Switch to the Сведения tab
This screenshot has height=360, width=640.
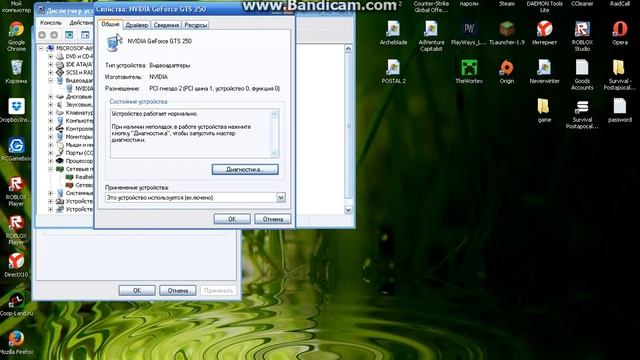(x=166, y=25)
